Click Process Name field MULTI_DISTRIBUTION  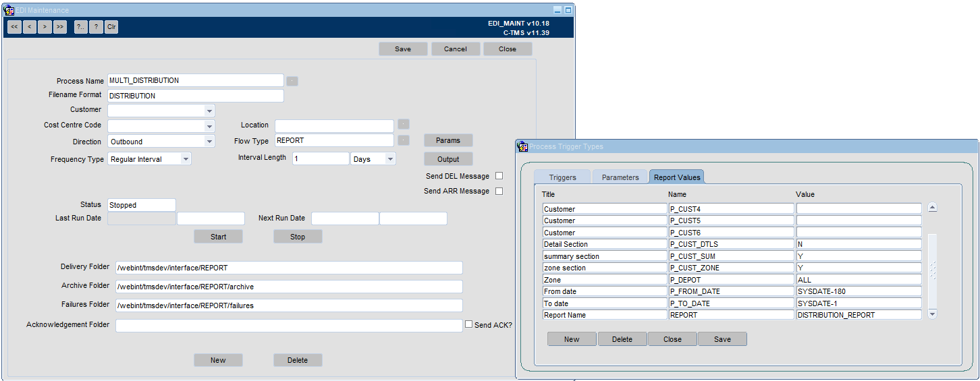(x=196, y=80)
